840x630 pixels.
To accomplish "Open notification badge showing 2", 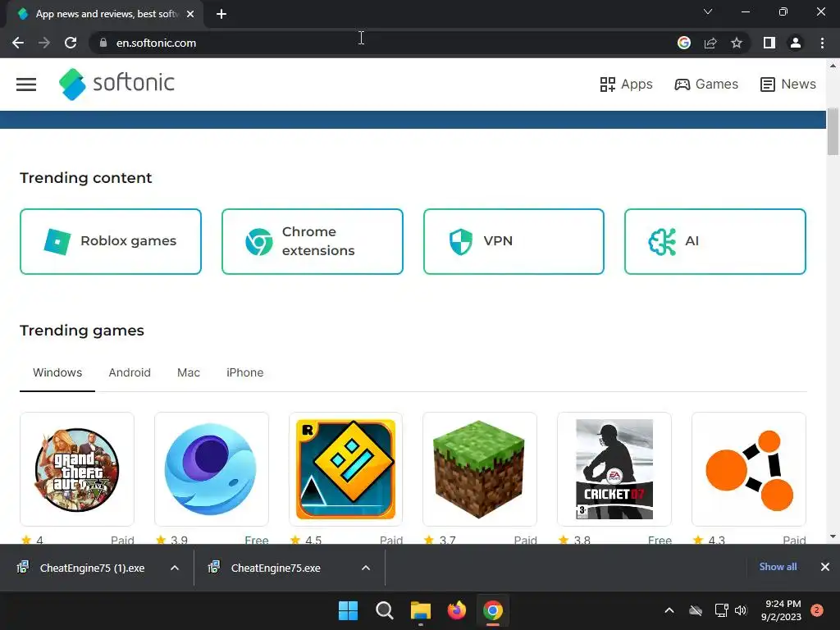I will click(x=817, y=610).
